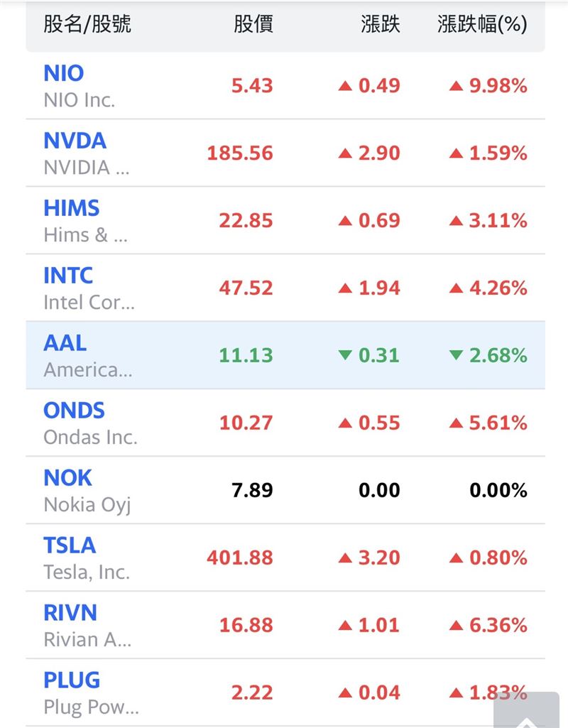Open the NIO ticker link
The width and height of the screenshot is (568, 728).
click(64, 74)
